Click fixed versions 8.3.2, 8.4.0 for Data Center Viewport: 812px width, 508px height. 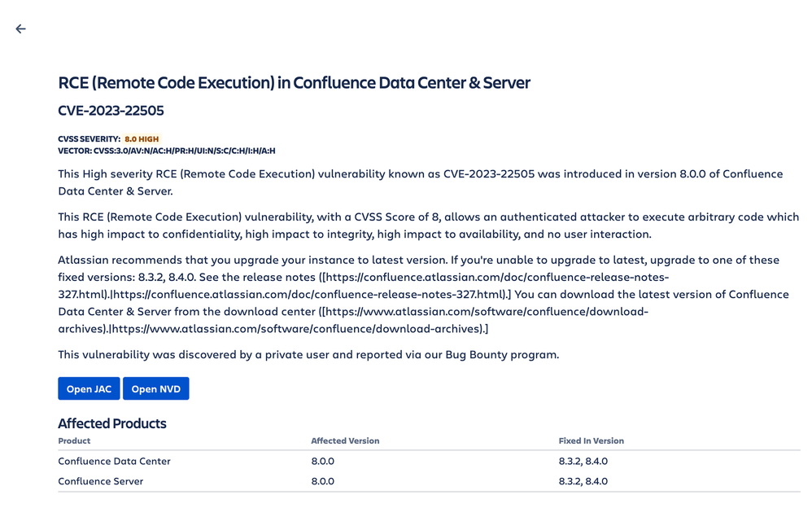(583, 461)
